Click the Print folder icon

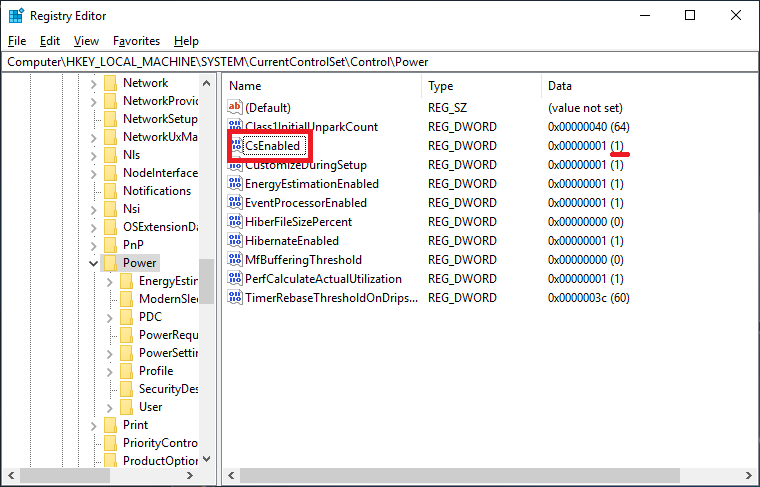coord(111,425)
